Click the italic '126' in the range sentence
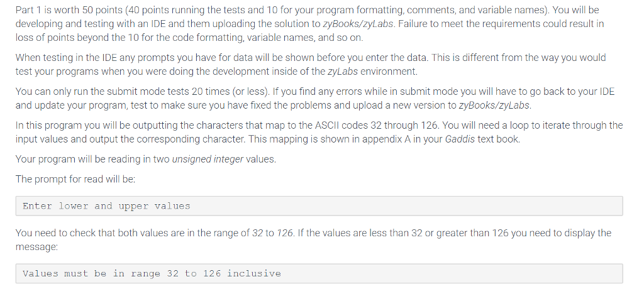This screenshot has height=294, width=644. (x=286, y=233)
